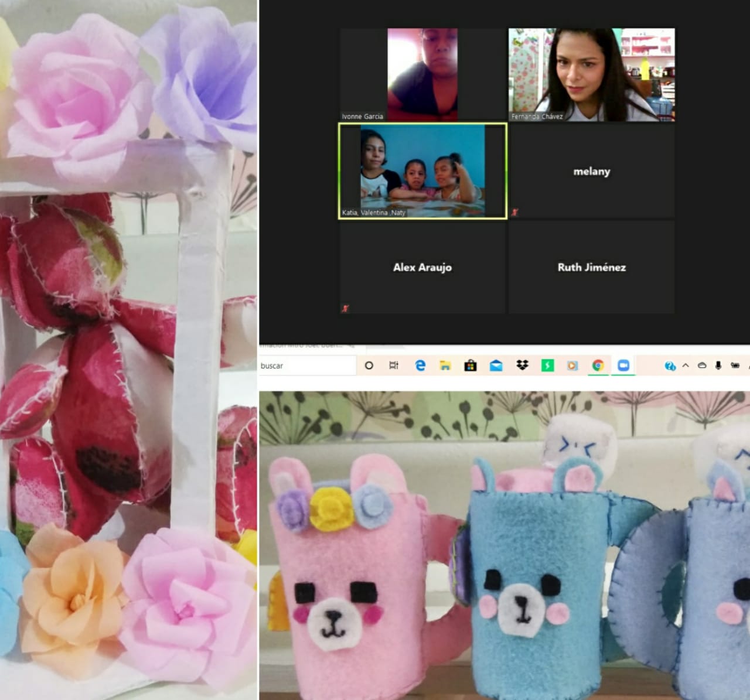Image resolution: width=750 pixels, height=700 pixels.
Task: Click the microphone icon in system tray
Action: (x=718, y=366)
